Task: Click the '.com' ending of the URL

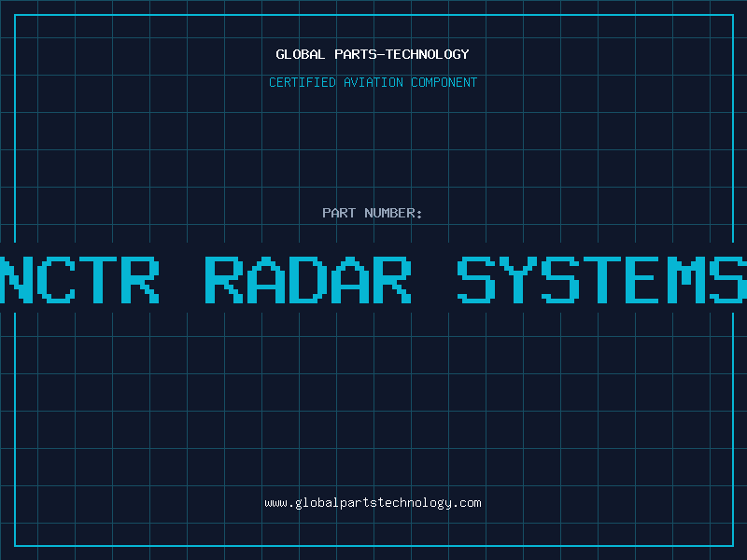Action: click(x=467, y=503)
